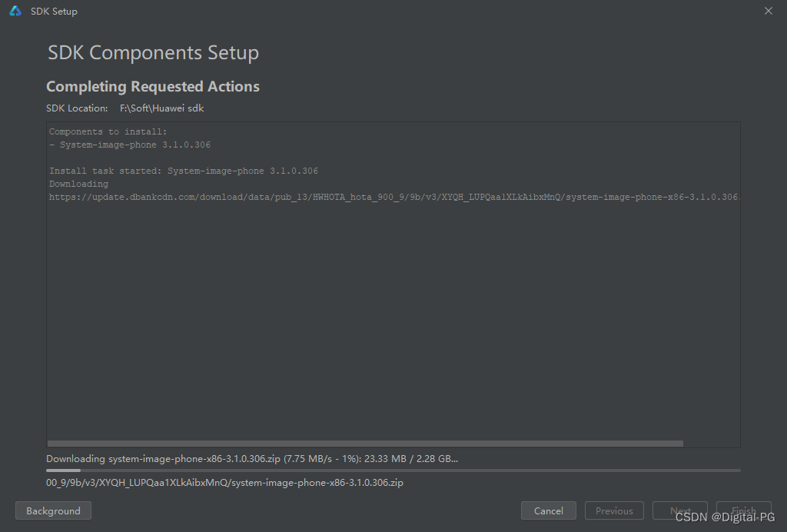This screenshot has width=787, height=532.
Task: Click the horizontal scrollbar in log area
Action: (365, 444)
